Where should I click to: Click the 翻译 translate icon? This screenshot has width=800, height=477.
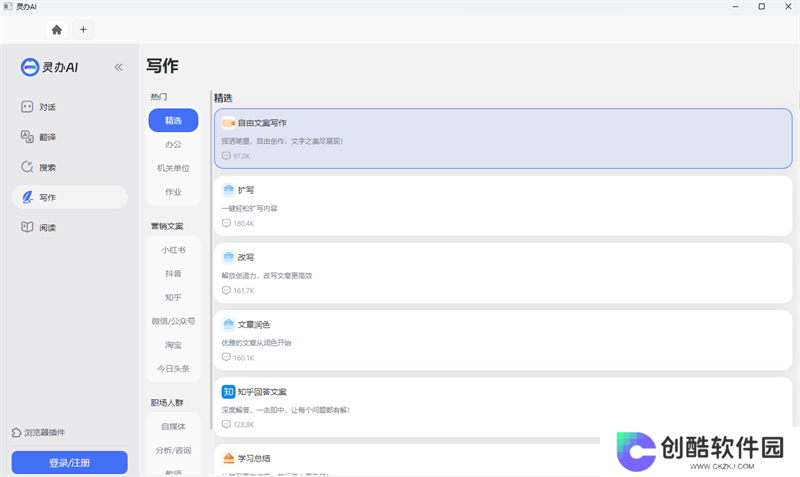tap(27, 136)
